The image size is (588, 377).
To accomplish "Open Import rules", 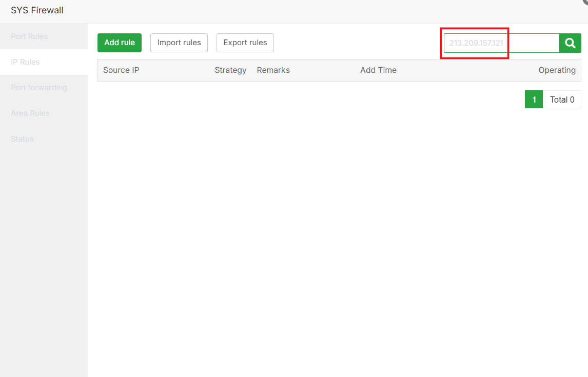I will click(179, 43).
